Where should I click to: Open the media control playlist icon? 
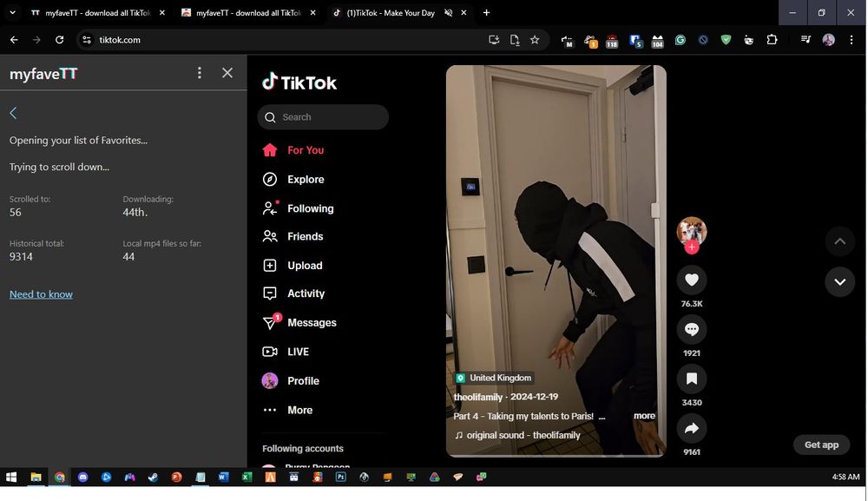(x=806, y=40)
